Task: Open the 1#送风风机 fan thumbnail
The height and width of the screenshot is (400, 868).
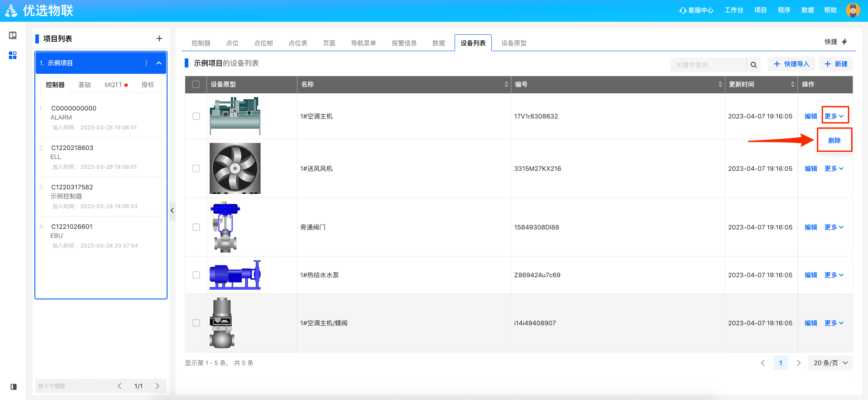Action: (x=235, y=168)
